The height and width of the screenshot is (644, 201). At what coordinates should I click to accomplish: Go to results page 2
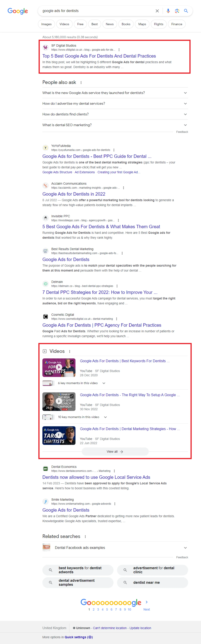pos(93,609)
